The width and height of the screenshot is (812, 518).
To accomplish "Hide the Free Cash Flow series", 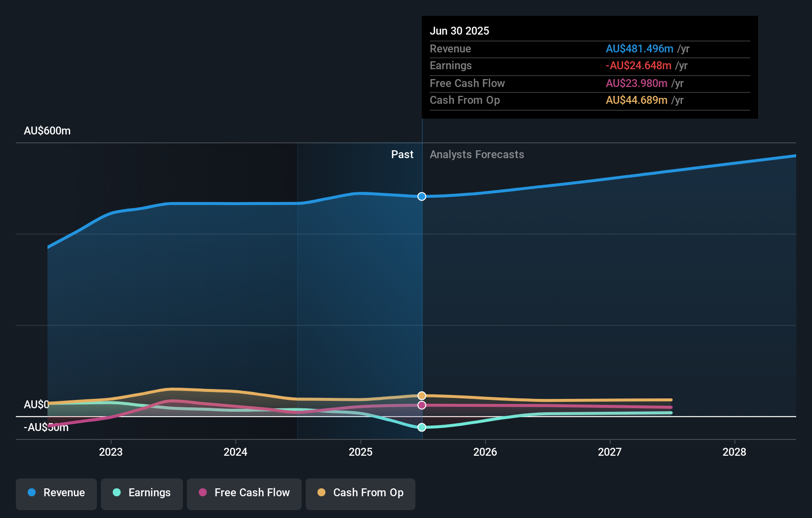I will [244, 493].
